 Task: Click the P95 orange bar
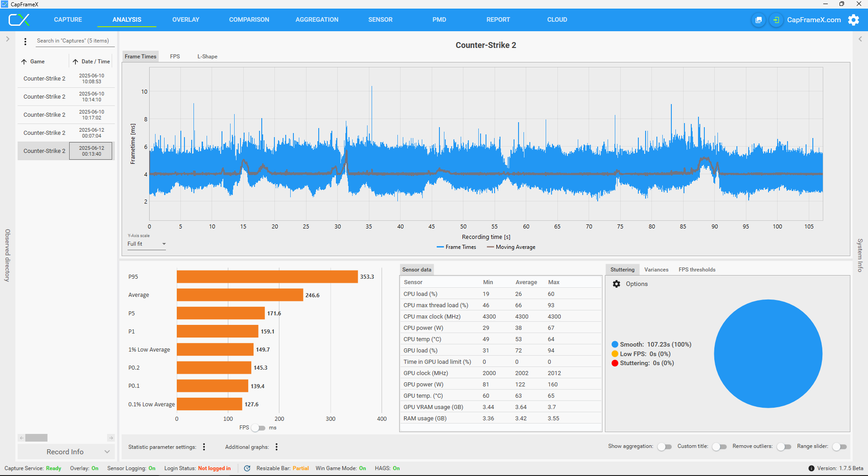pos(267,276)
